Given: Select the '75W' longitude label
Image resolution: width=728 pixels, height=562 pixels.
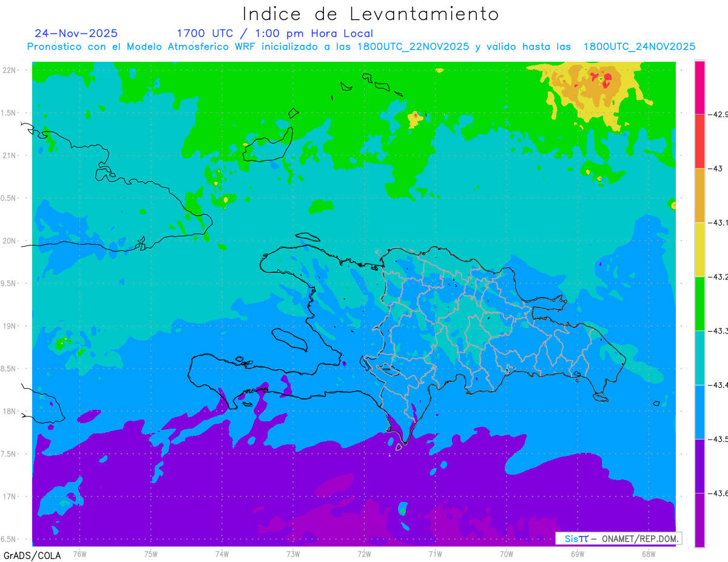Looking at the screenshot, I should coord(151,554).
